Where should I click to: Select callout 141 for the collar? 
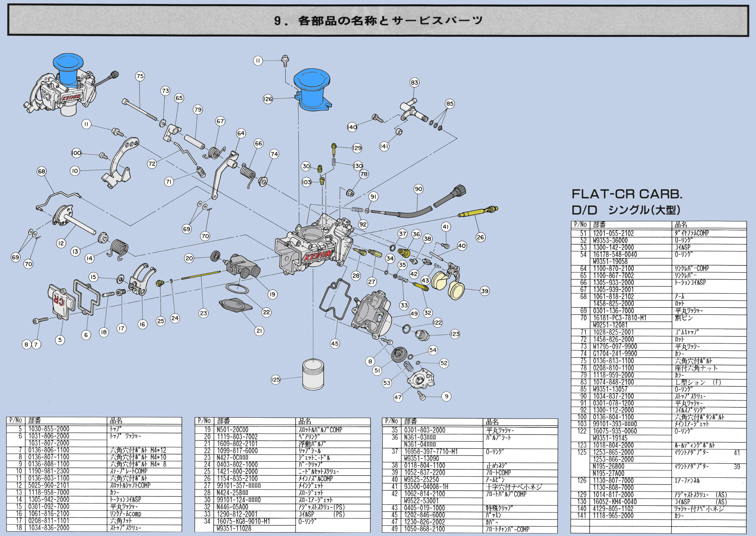tap(384, 146)
